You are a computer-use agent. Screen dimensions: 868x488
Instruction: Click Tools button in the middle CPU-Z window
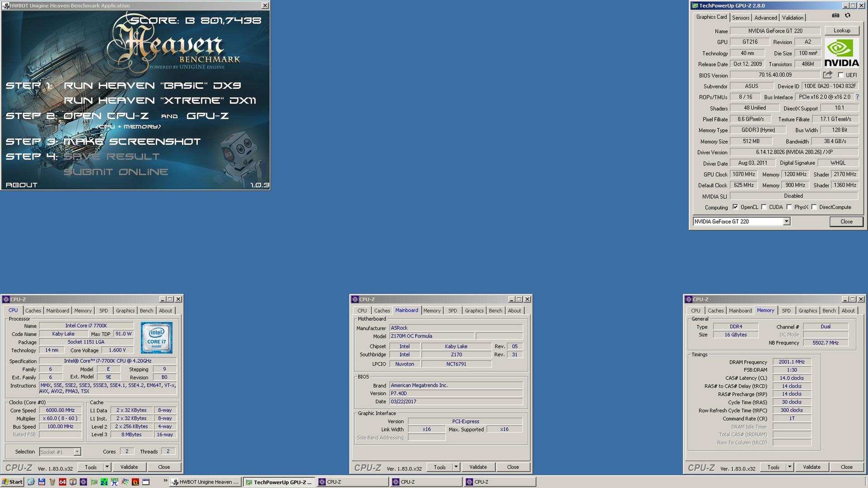(x=440, y=467)
